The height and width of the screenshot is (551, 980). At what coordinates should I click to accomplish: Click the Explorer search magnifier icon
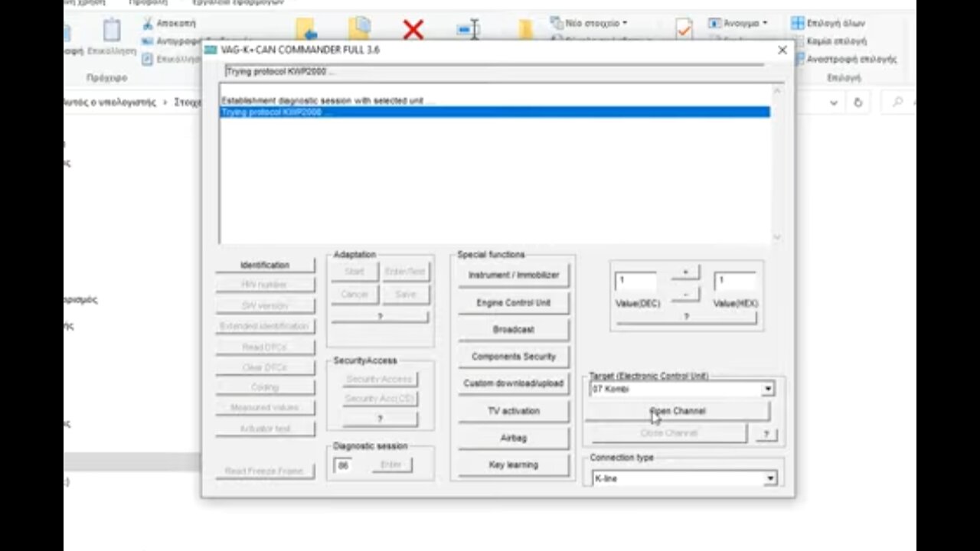click(897, 102)
